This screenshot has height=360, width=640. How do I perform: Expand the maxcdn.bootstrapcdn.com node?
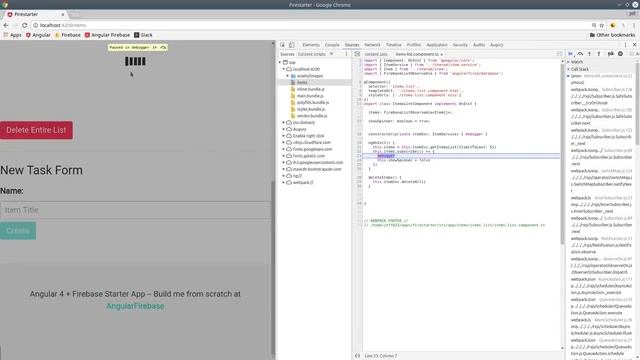(284, 169)
